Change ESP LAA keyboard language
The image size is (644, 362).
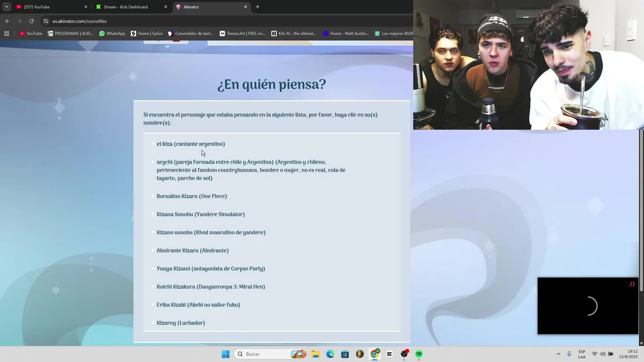point(582,354)
